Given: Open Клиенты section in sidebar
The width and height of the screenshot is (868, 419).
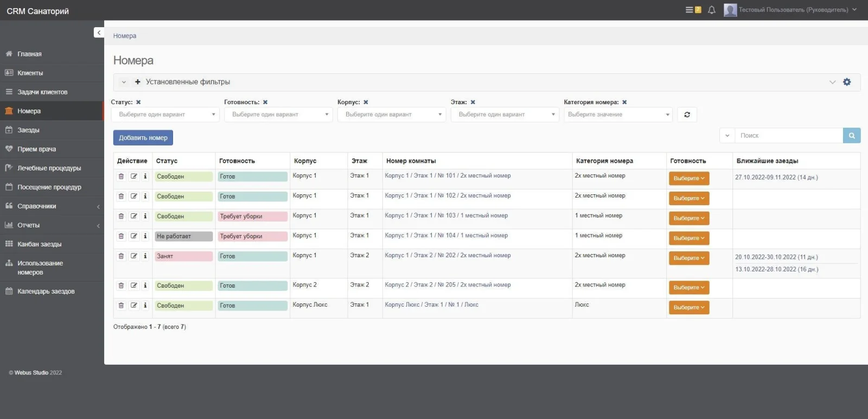Looking at the screenshot, I should point(30,73).
